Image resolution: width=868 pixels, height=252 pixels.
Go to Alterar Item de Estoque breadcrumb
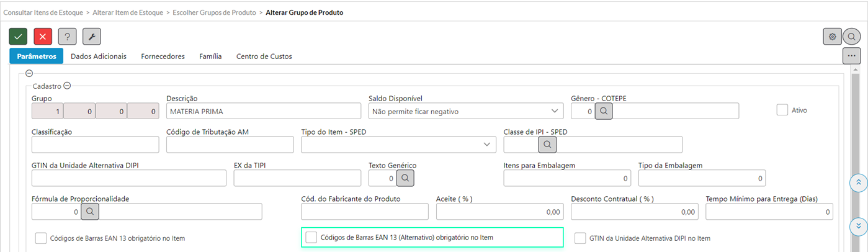pos(128,12)
